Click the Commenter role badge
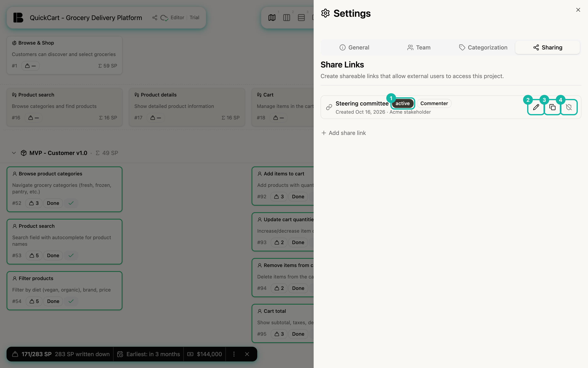588x368 pixels. 434,103
